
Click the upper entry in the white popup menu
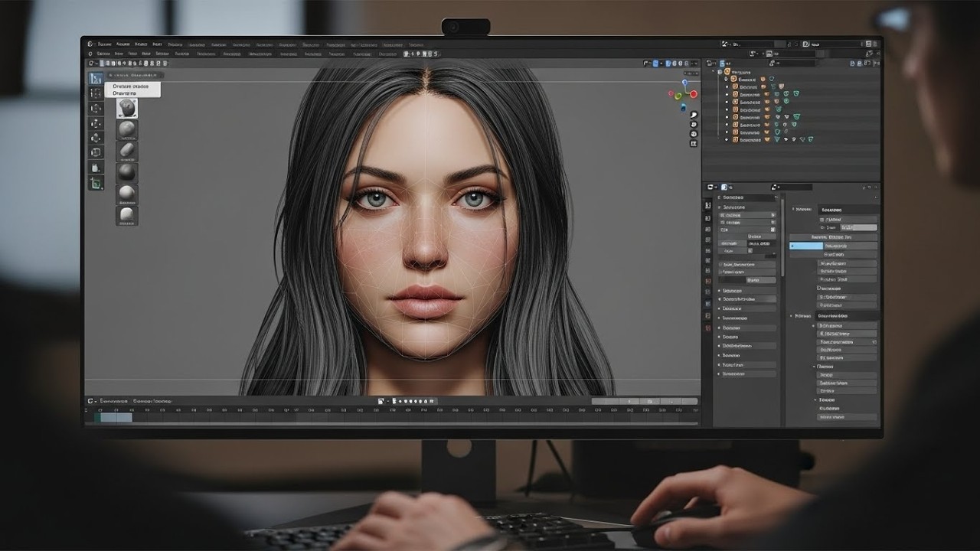pos(131,86)
